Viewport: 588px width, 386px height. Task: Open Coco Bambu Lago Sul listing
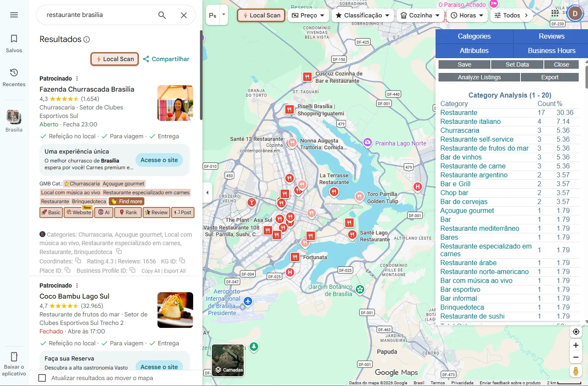click(x=74, y=296)
